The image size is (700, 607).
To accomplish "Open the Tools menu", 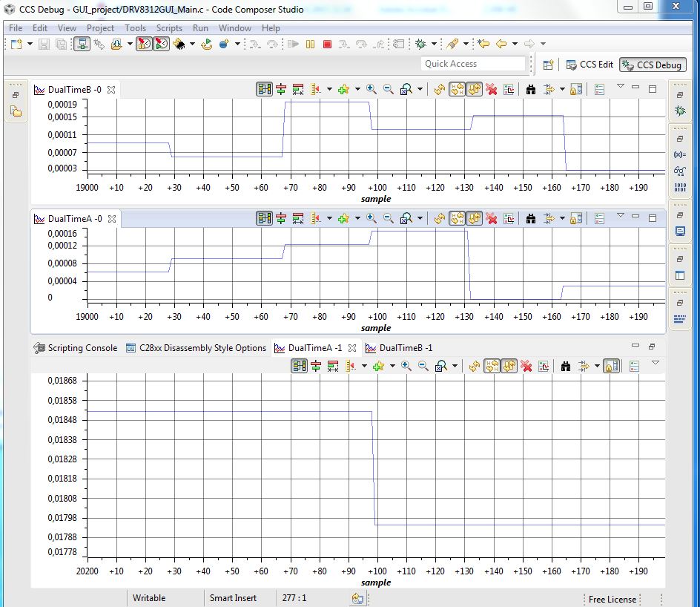I will tap(135, 28).
